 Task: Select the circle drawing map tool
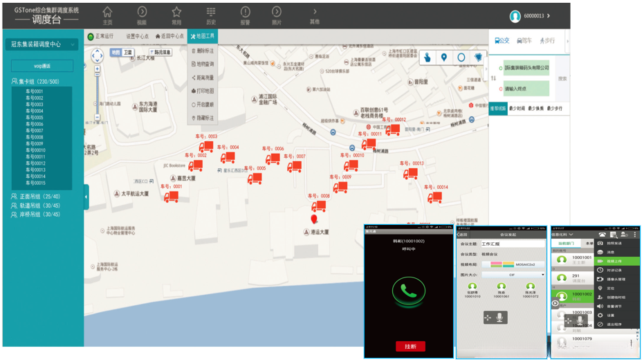pyautogui.click(x=461, y=57)
